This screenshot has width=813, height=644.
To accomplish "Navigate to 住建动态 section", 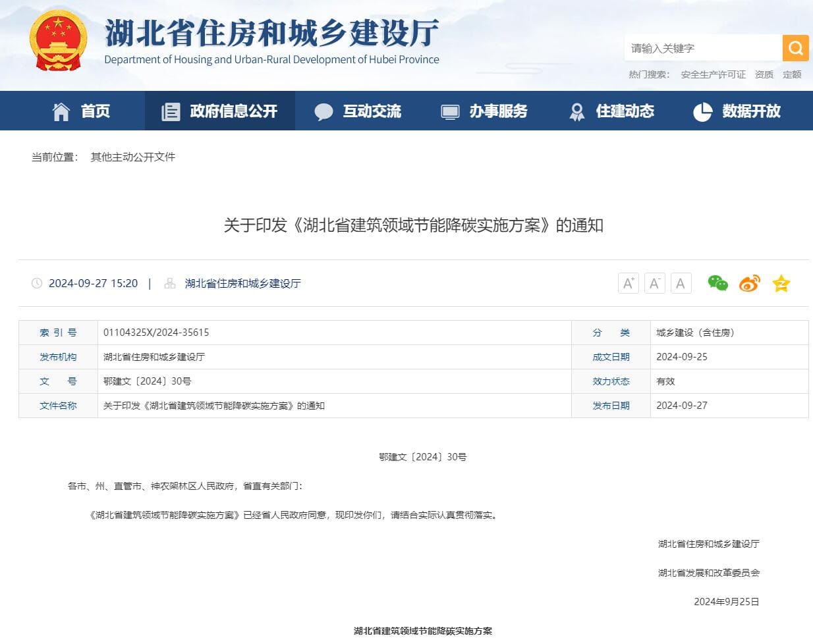I will click(611, 111).
